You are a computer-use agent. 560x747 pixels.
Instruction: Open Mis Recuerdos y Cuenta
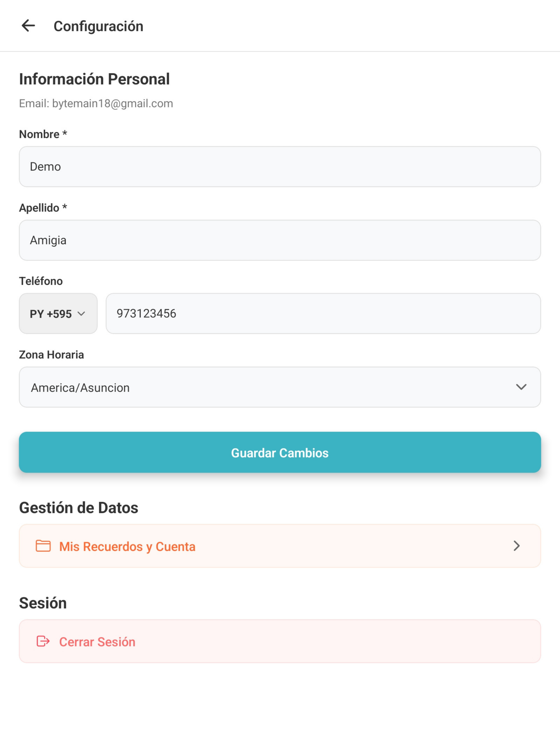[x=280, y=546]
